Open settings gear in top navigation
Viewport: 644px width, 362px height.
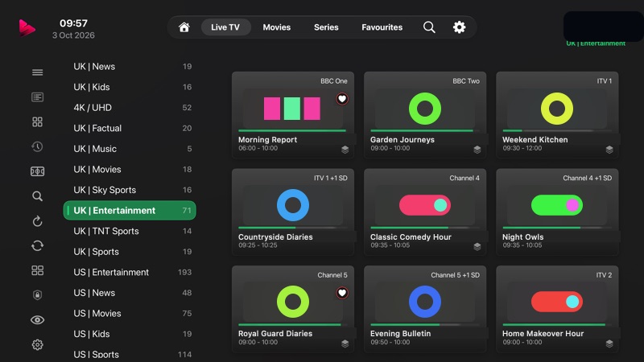459,27
